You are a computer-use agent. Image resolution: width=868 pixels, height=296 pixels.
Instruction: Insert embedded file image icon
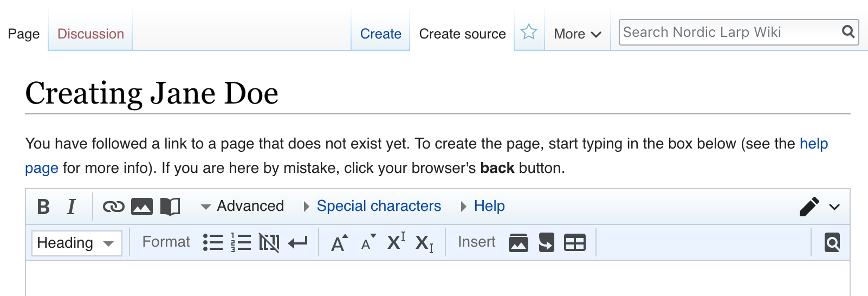[142, 207]
